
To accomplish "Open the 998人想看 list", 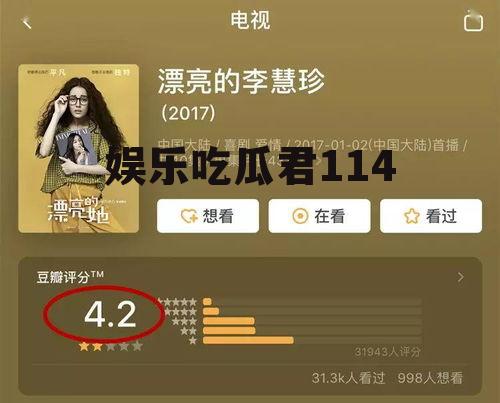I will 430,378.
